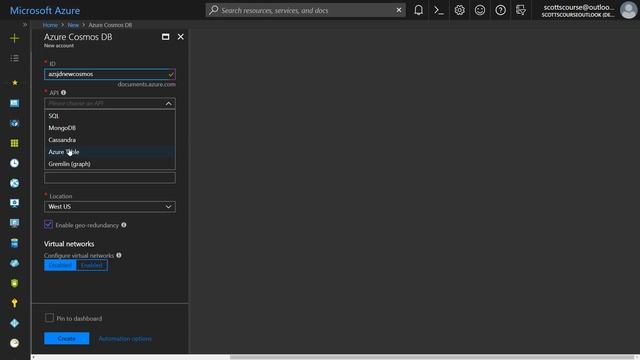Choose Gremlin (graph) from API list
Viewport: 640px width, 360px height.
click(x=110, y=164)
